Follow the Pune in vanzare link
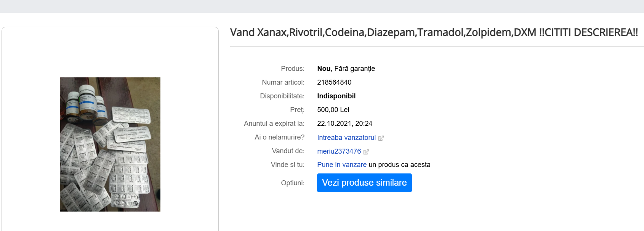644x231 pixels. point(342,165)
